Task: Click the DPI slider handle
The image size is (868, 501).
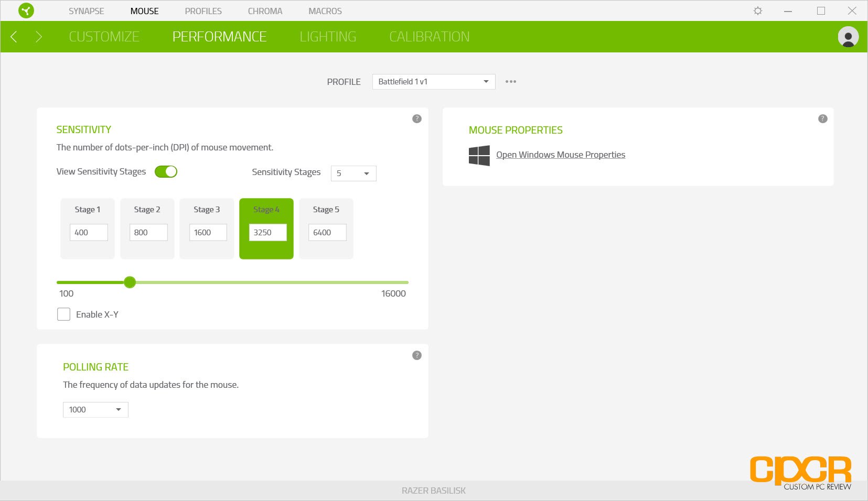Action: coord(130,282)
